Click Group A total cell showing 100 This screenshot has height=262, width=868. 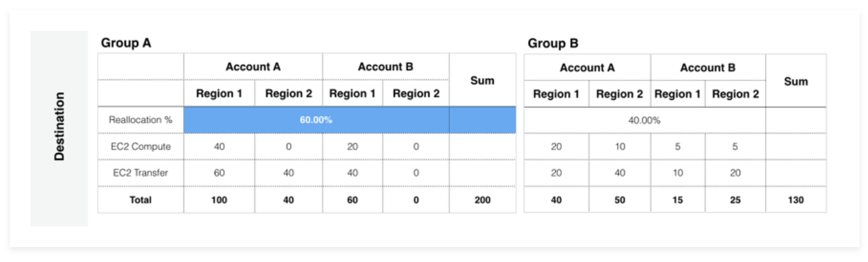[219, 200]
